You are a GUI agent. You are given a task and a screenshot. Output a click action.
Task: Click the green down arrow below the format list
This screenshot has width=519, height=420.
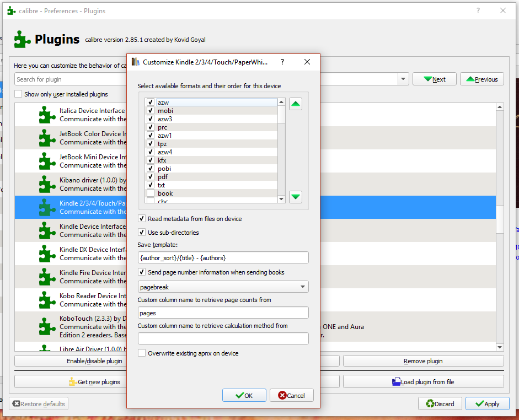click(296, 197)
